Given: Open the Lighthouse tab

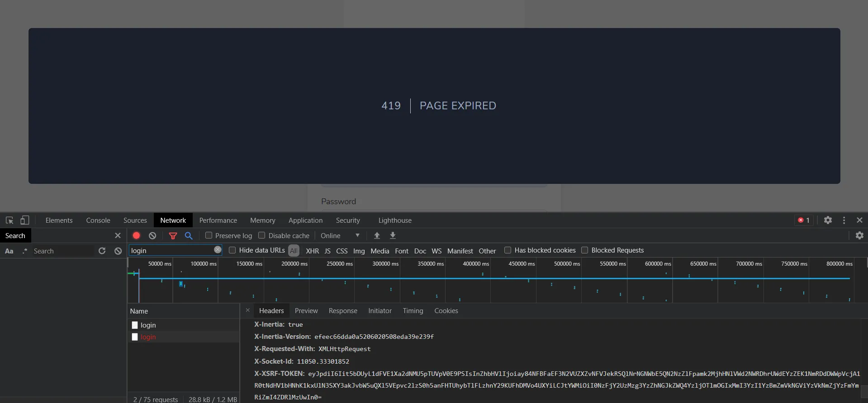Looking at the screenshot, I should coord(395,220).
